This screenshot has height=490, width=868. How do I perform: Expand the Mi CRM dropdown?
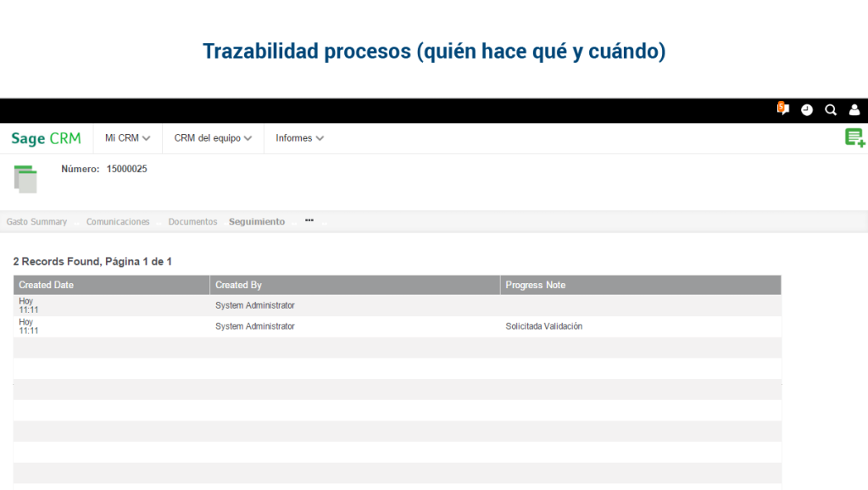click(126, 137)
